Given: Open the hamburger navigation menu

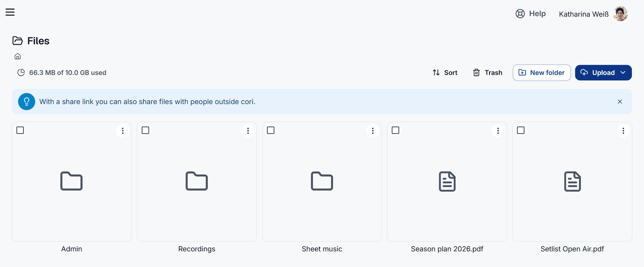Looking at the screenshot, I should coord(10,12).
